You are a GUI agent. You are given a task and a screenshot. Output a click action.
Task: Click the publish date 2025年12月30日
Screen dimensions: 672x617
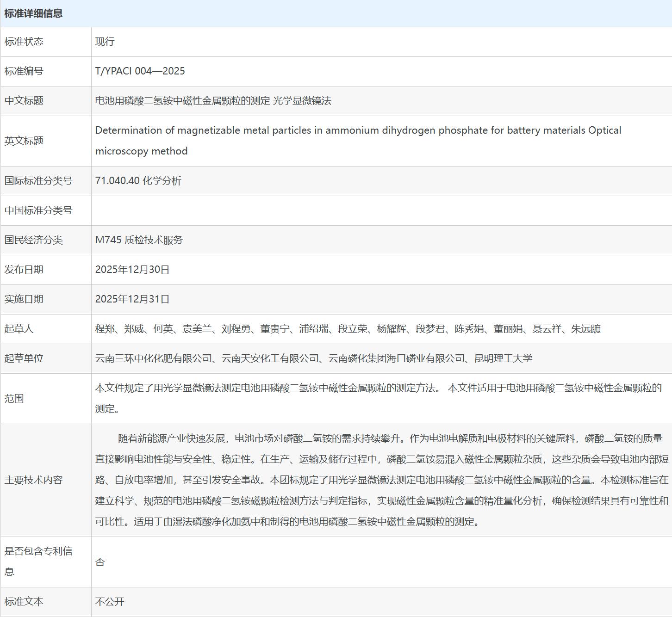coord(132,270)
